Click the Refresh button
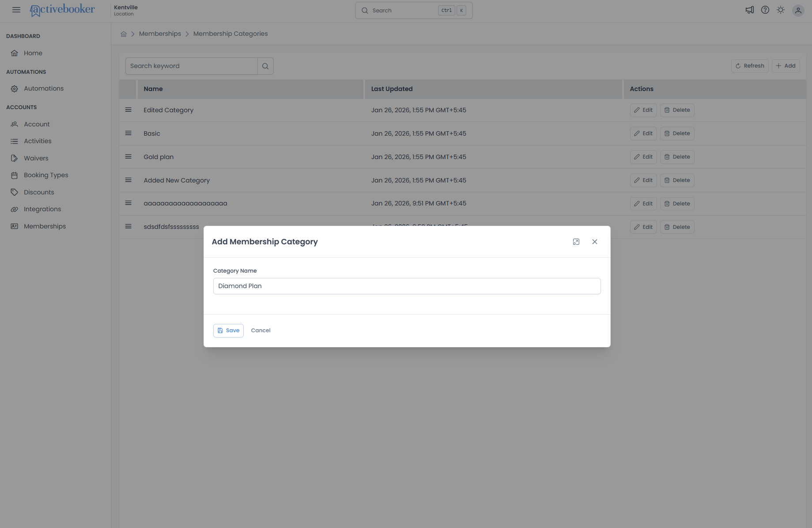Screen dimensions: 812x528 pos(750,66)
